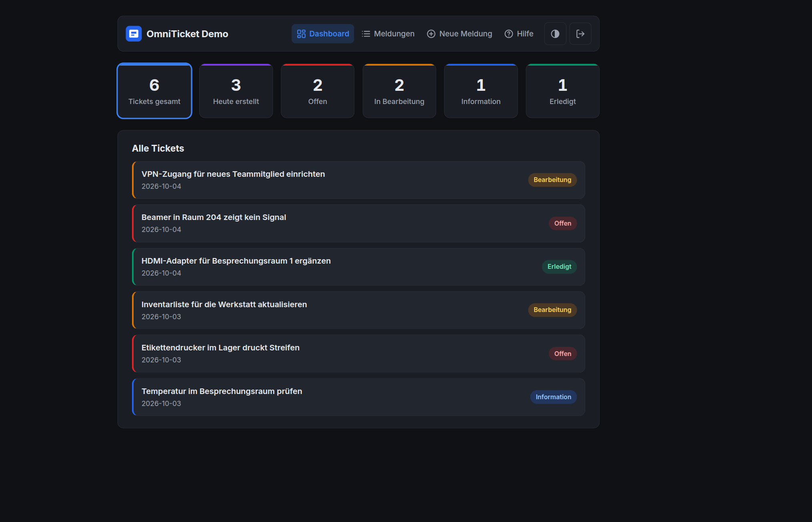The image size is (812, 522).
Task: Click Erledigt badge on HDMI-Adapter ticket
Action: click(x=559, y=267)
